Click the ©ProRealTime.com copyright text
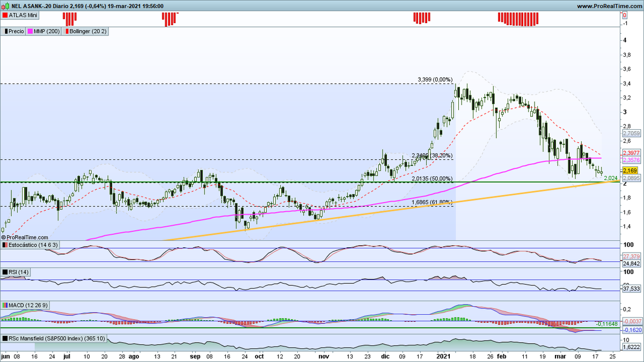This screenshot has height=362, width=644. click(x=25, y=237)
